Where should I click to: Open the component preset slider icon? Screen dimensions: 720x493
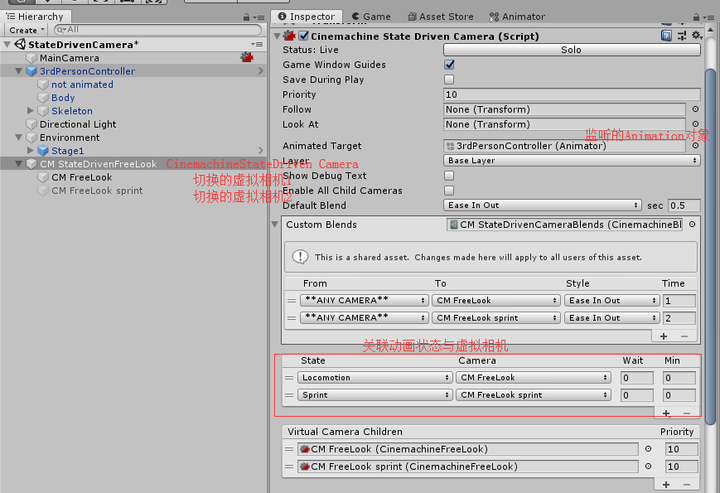682,35
